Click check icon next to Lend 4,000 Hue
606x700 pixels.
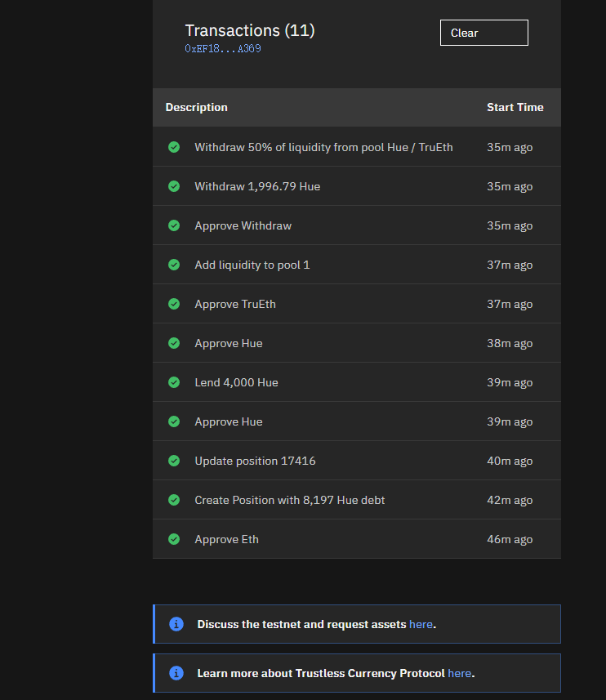(x=174, y=382)
